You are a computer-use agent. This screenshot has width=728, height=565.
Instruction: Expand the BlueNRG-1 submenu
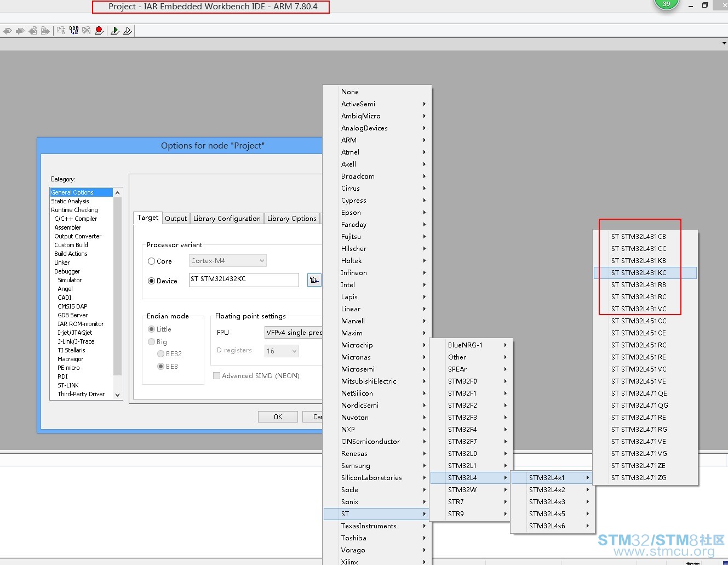click(471, 345)
